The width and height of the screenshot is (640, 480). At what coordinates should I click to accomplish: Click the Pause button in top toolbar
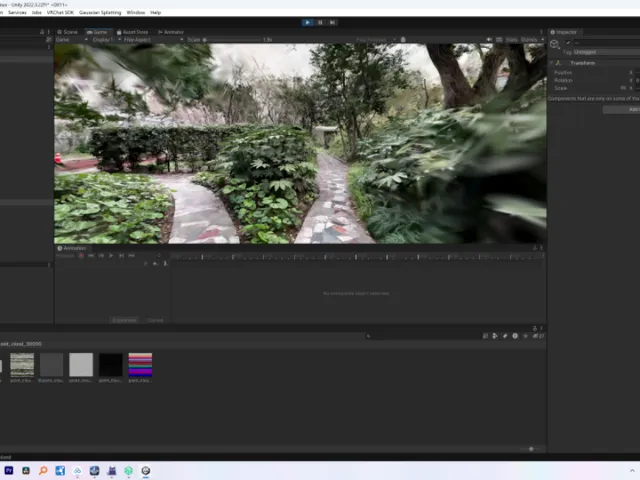[x=320, y=22]
